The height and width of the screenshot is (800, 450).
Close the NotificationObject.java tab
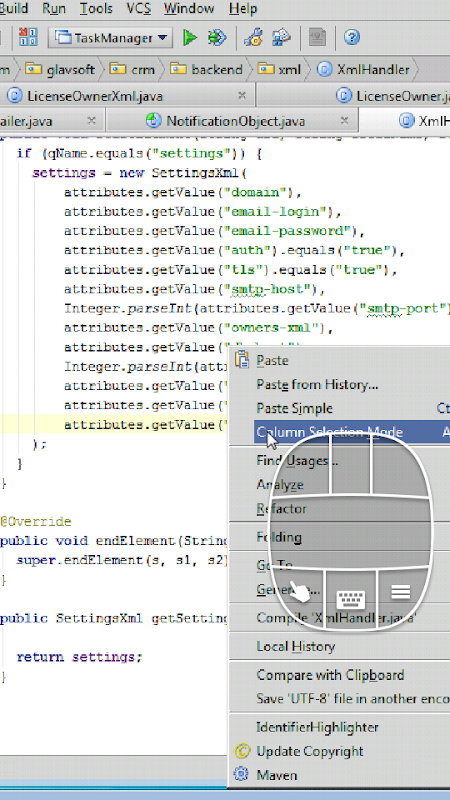pyautogui.click(x=344, y=120)
